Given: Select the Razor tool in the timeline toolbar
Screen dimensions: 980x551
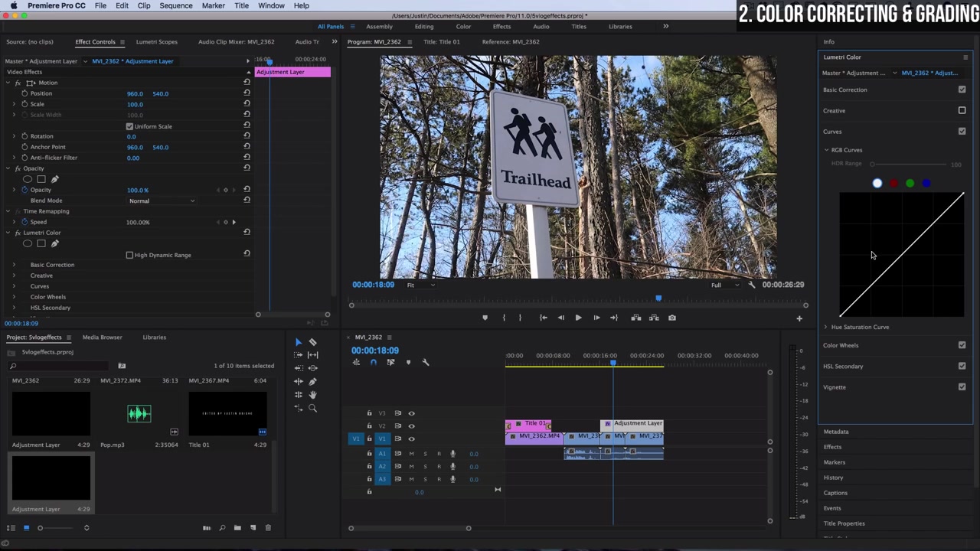Looking at the screenshot, I should (x=312, y=343).
